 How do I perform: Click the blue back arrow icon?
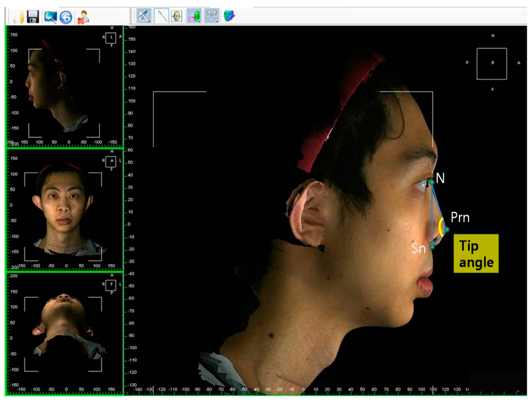66,17
